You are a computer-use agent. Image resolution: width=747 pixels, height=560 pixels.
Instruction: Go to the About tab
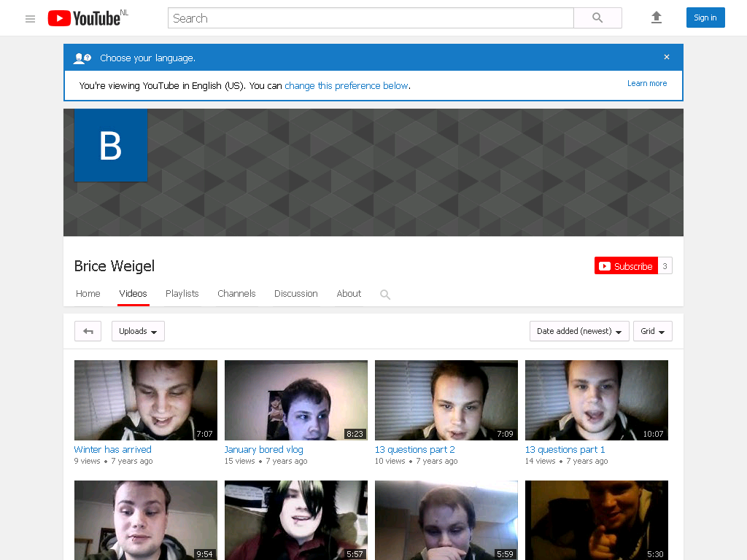point(349,293)
